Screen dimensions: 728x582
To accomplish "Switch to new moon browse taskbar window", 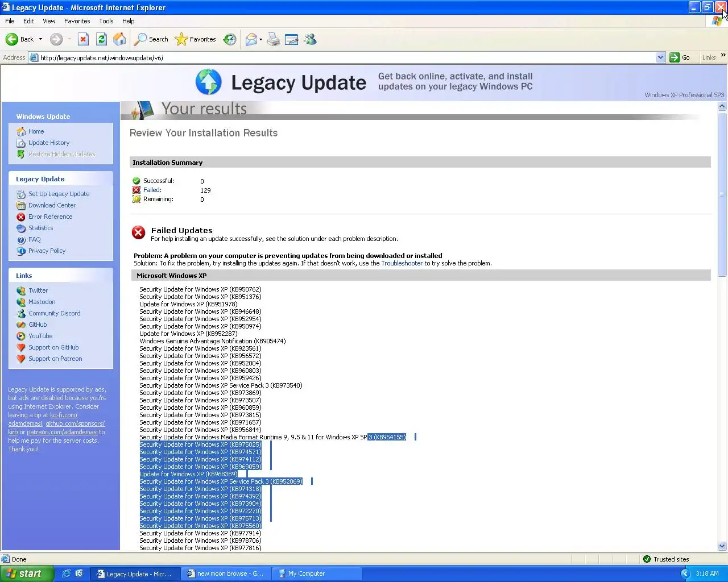I will pos(225,573).
